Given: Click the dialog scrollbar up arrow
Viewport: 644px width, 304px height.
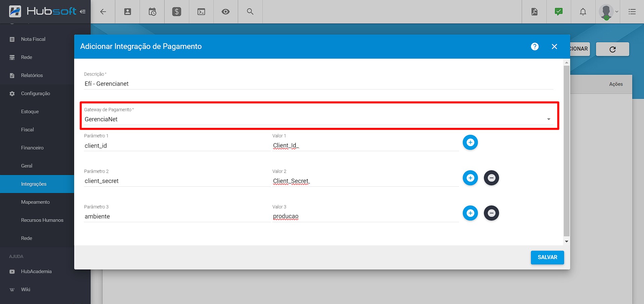Looking at the screenshot, I should pyautogui.click(x=566, y=63).
